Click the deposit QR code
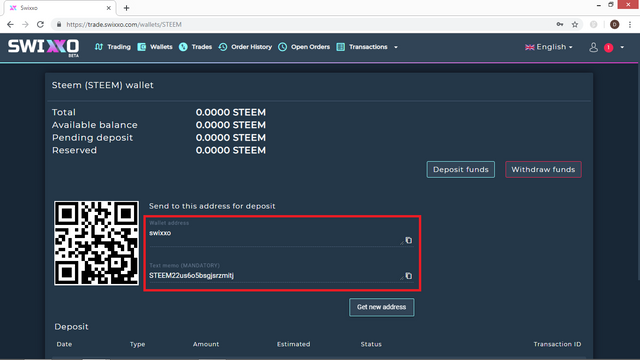640x360 pixels. [96, 243]
